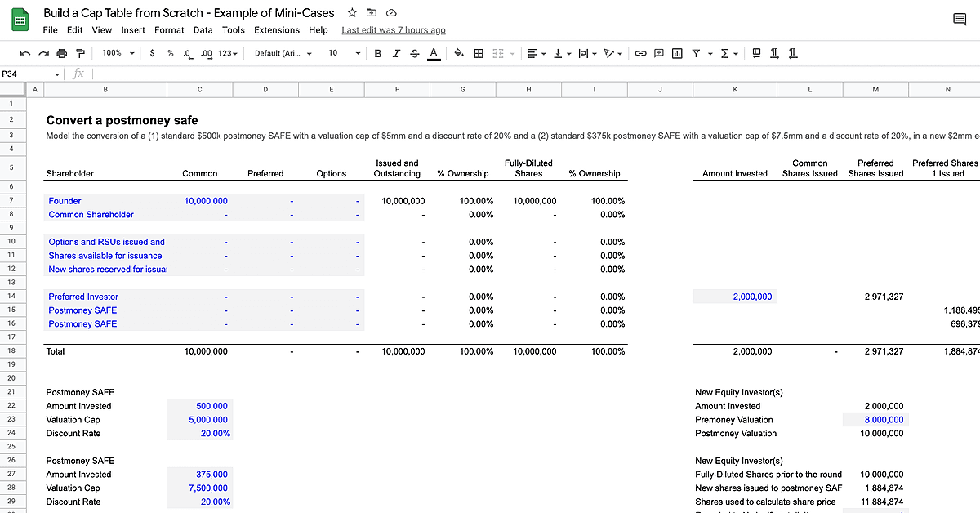The image size is (980, 513).
Task: Click 'Last edit was 7 hours ago' link
Action: (394, 30)
